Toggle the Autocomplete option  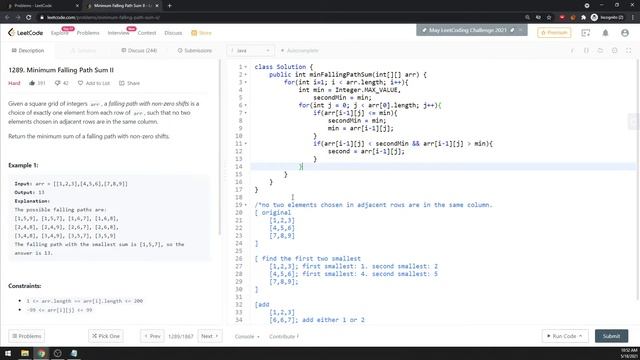(x=299, y=50)
